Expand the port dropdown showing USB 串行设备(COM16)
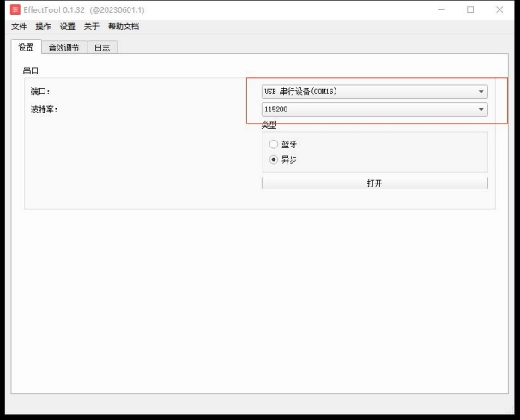 (375, 92)
